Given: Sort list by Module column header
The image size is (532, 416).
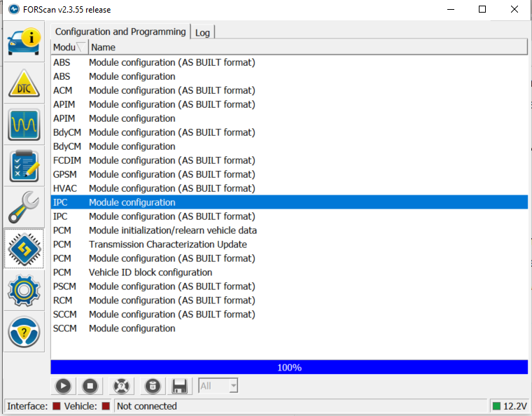Looking at the screenshot, I should (69, 47).
